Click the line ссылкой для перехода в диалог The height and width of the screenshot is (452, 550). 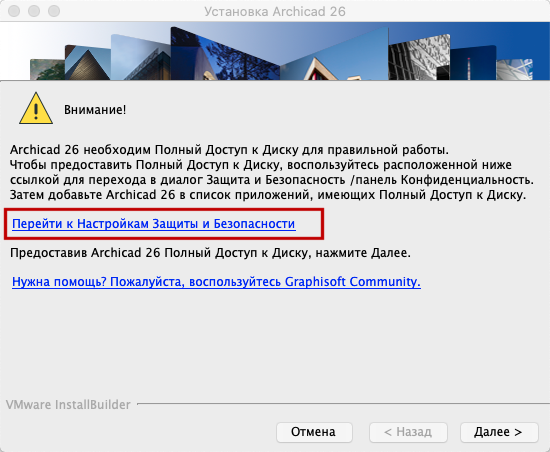click(272, 180)
